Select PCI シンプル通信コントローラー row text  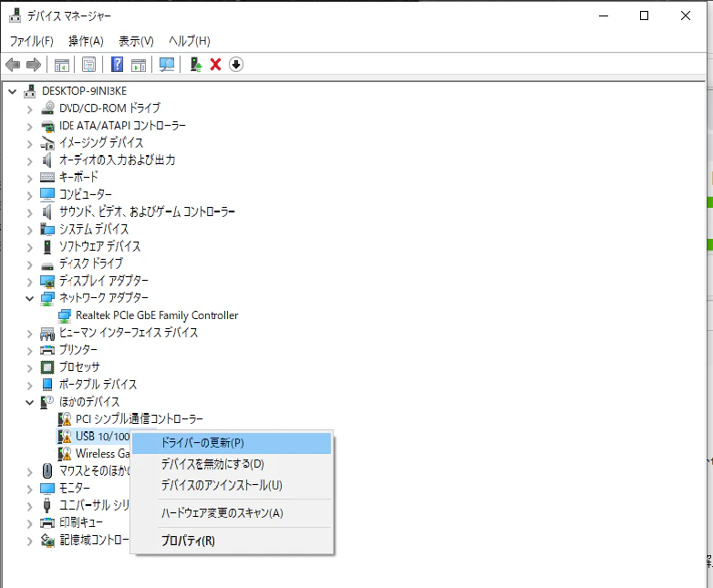tap(139, 418)
